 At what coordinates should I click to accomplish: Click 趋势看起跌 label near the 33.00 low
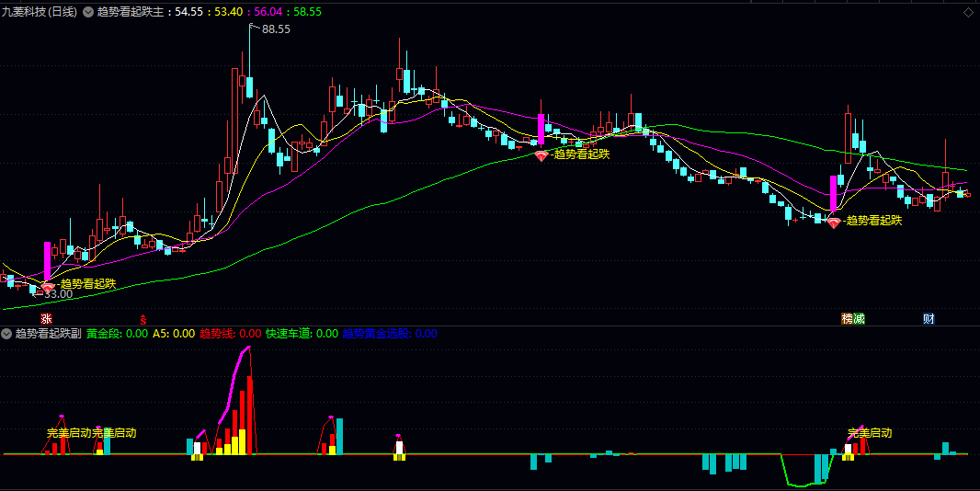point(87,283)
